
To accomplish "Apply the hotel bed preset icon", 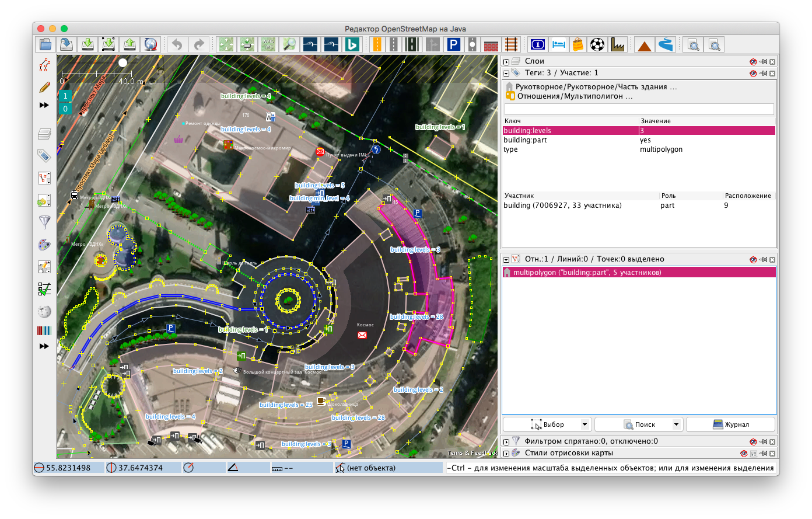I will click(x=558, y=44).
